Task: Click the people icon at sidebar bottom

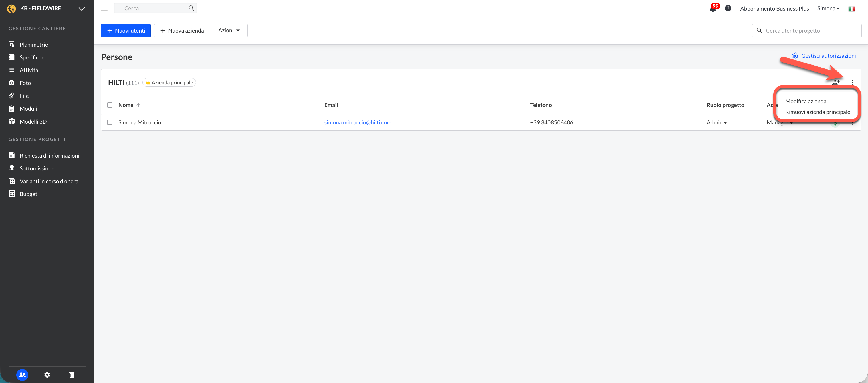Action: pos(22,374)
